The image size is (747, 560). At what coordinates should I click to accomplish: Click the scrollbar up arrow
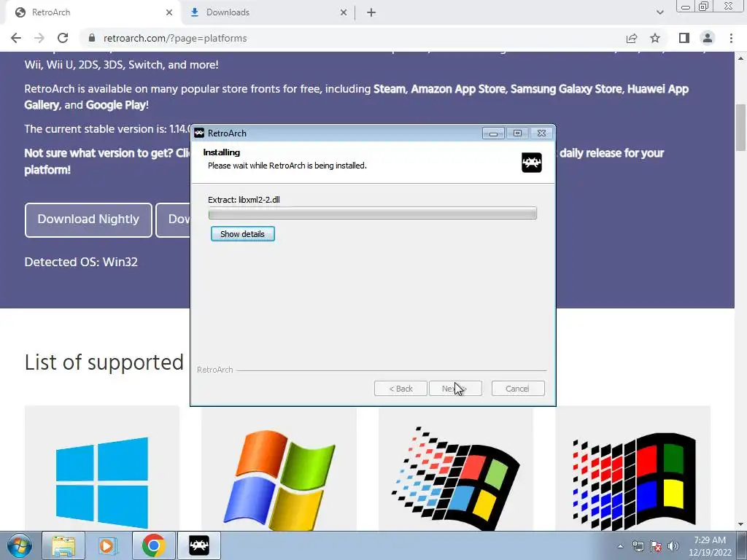pyautogui.click(x=741, y=58)
